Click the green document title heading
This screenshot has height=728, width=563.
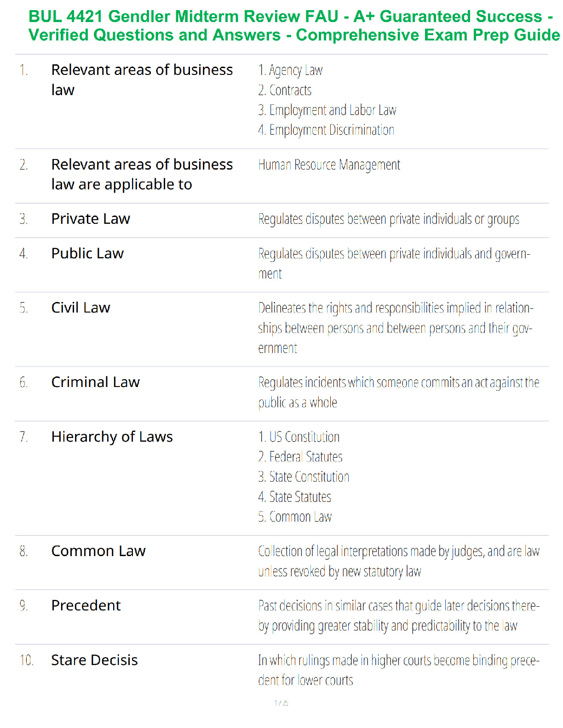[293, 26]
